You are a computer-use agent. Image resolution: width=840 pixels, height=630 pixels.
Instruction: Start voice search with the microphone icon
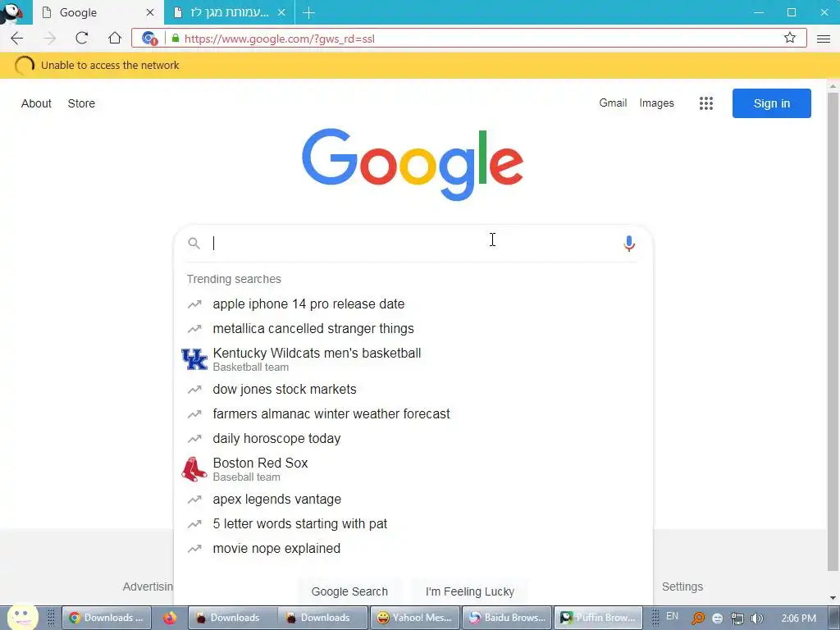click(x=629, y=243)
